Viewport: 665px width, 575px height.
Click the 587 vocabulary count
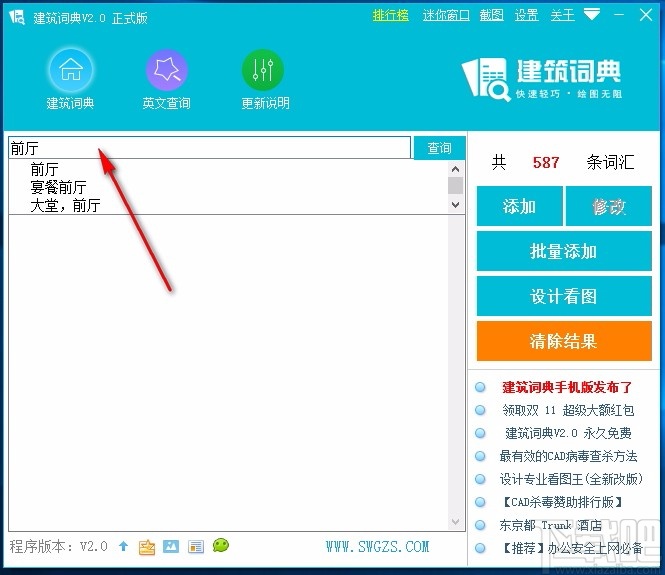(x=546, y=162)
